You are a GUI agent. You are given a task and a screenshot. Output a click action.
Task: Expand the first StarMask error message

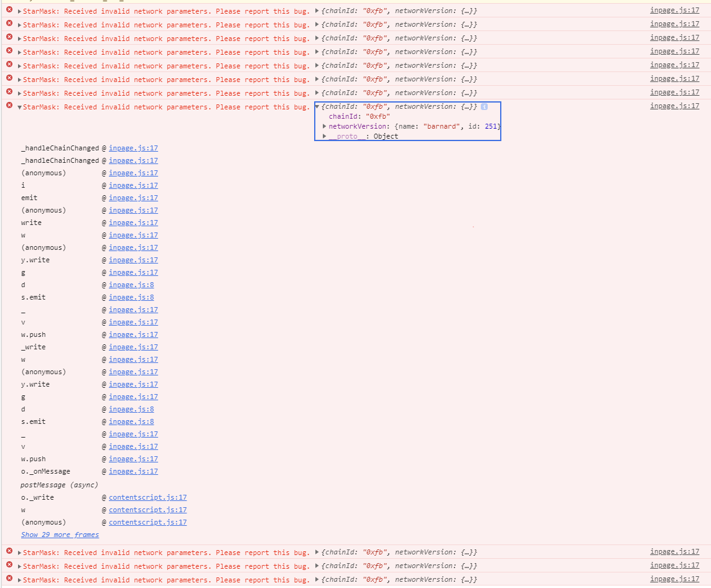18,11
